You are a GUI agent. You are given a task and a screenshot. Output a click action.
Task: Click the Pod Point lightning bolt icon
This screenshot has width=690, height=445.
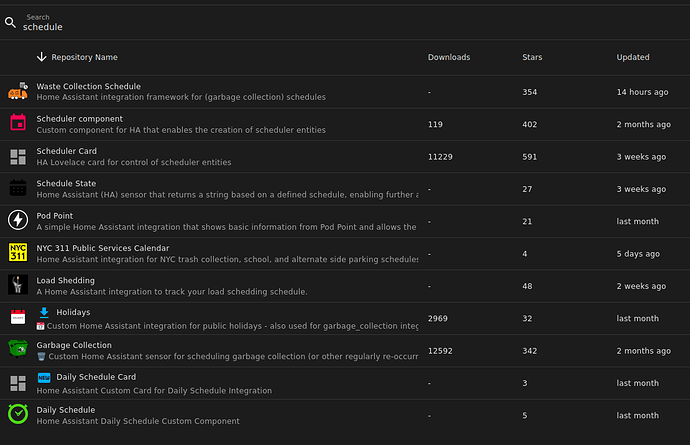[x=18, y=220]
